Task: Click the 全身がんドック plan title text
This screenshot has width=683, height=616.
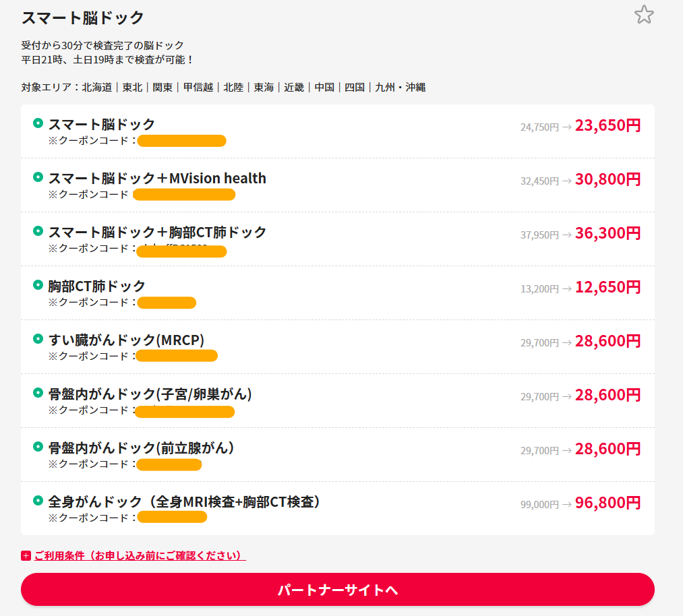Action: coord(184,501)
